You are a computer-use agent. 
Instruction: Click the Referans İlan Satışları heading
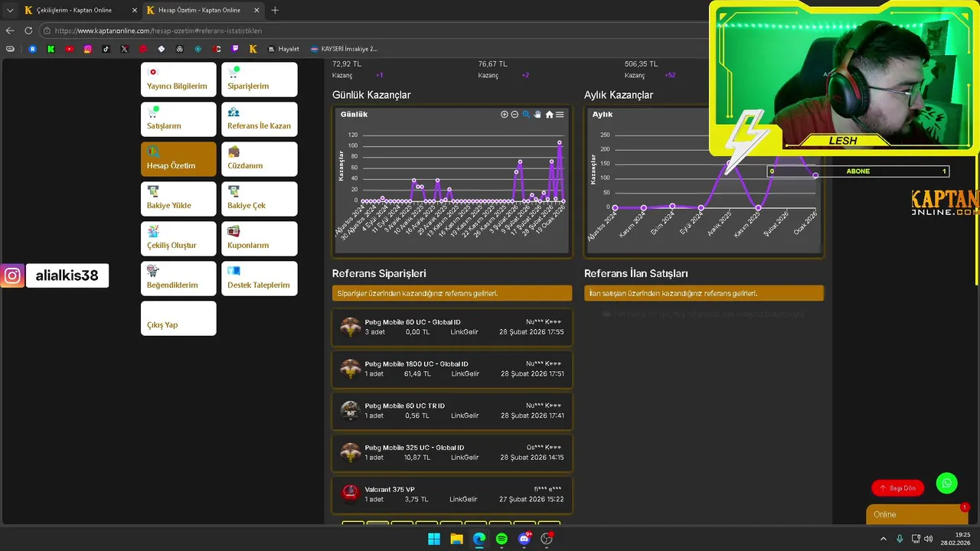coord(635,273)
